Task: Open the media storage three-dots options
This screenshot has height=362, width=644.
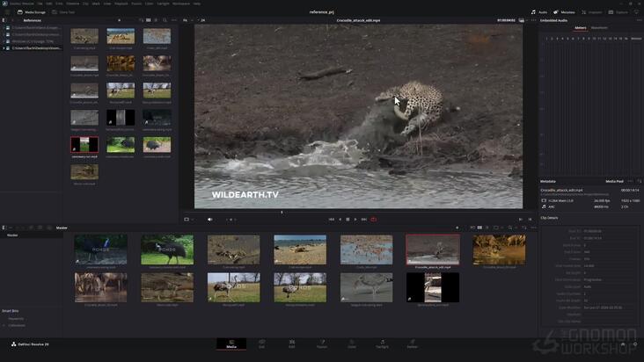Action: coord(174,20)
